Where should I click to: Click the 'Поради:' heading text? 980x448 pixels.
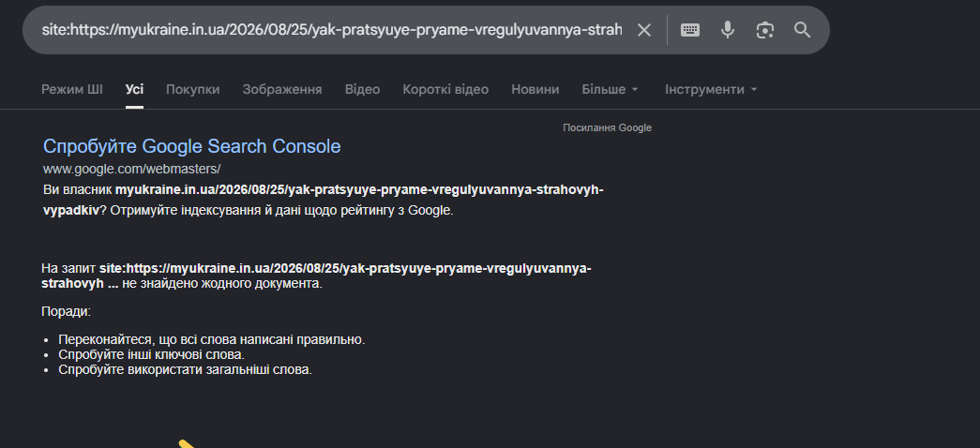[67, 311]
